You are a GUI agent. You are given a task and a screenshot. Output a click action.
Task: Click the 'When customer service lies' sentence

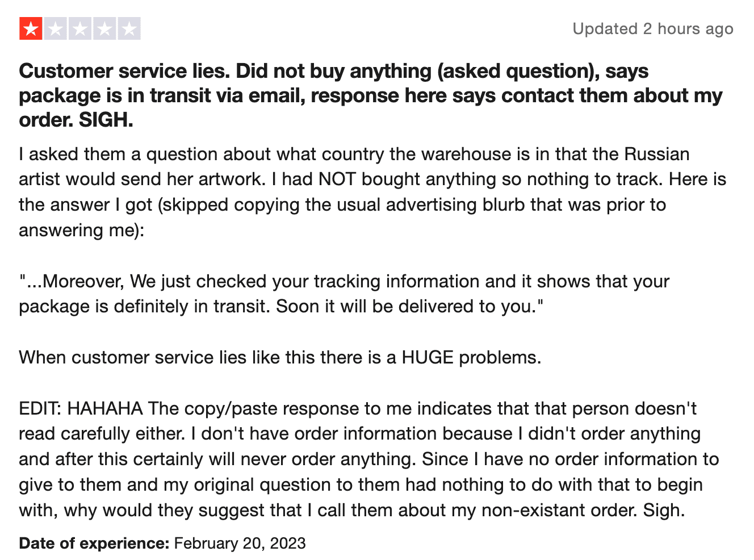pyautogui.click(x=280, y=357)
